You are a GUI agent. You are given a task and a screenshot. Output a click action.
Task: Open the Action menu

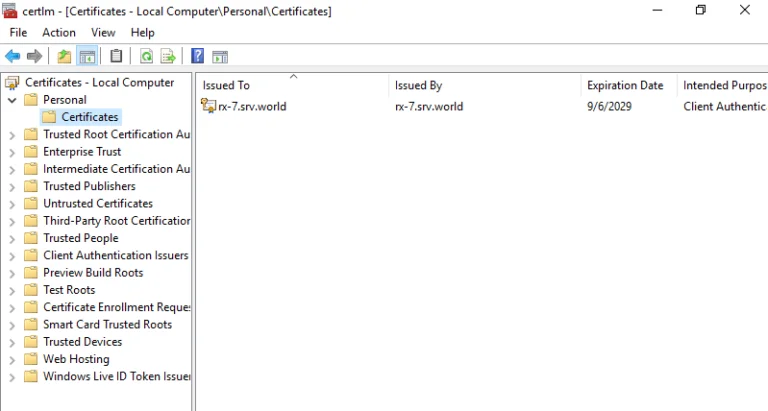tap(59, 32)
